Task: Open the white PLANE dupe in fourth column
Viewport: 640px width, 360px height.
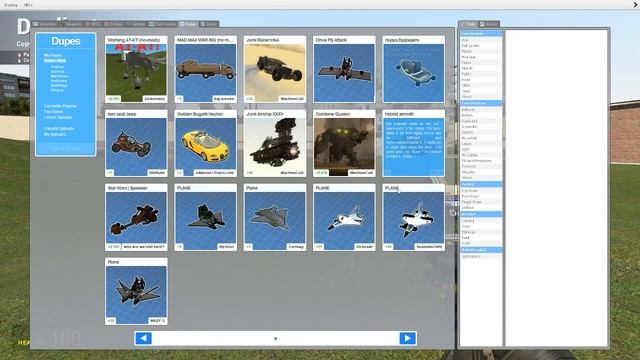Action: pos(344,217)
